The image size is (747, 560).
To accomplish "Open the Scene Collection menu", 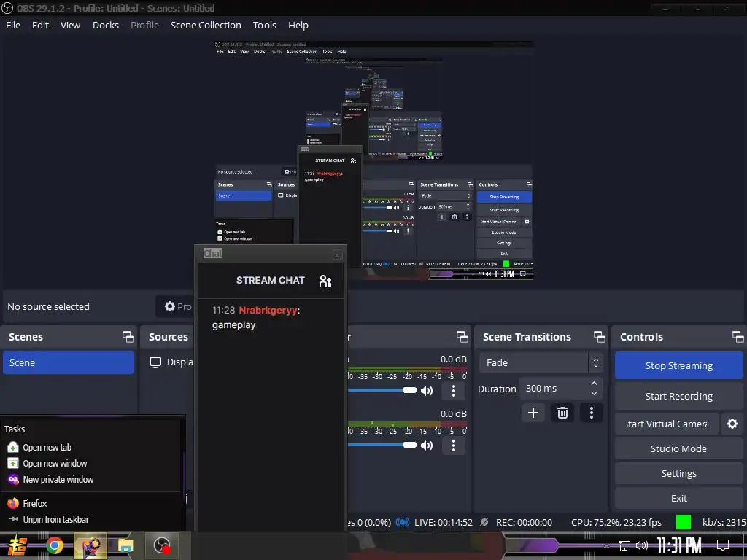I will (206, 26).
